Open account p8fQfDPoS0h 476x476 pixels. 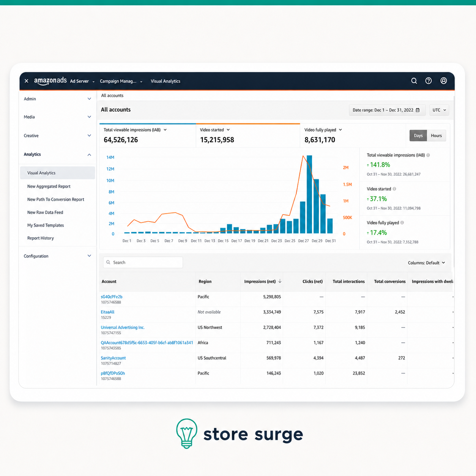113,373
